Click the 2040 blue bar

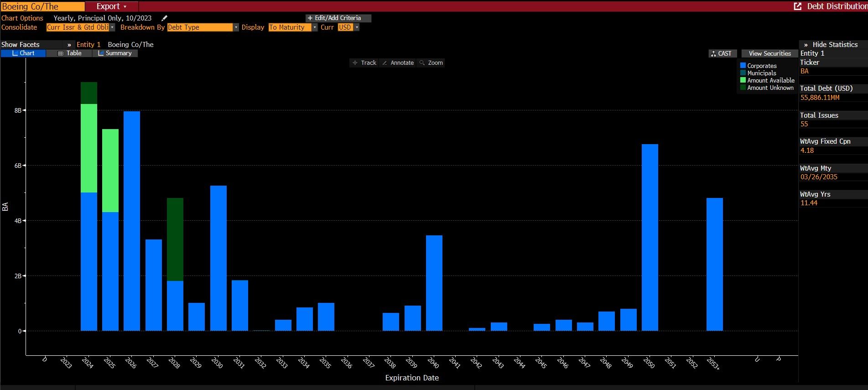434,283
